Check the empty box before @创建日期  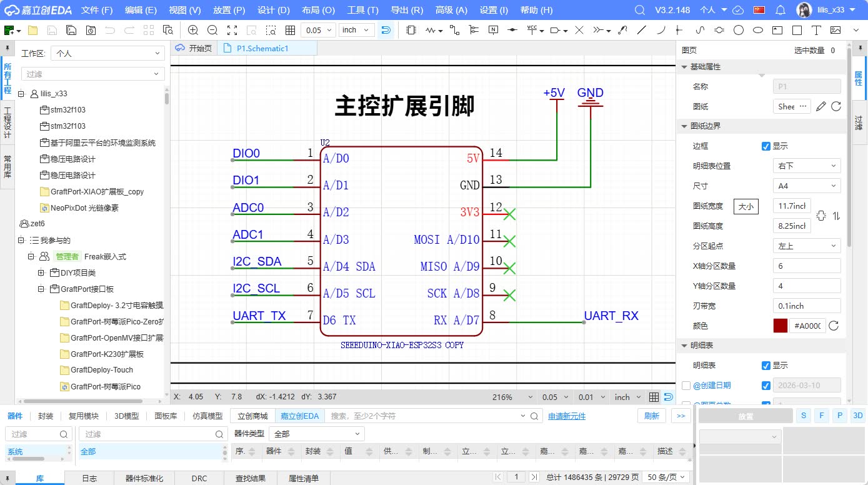click(686, 386)
